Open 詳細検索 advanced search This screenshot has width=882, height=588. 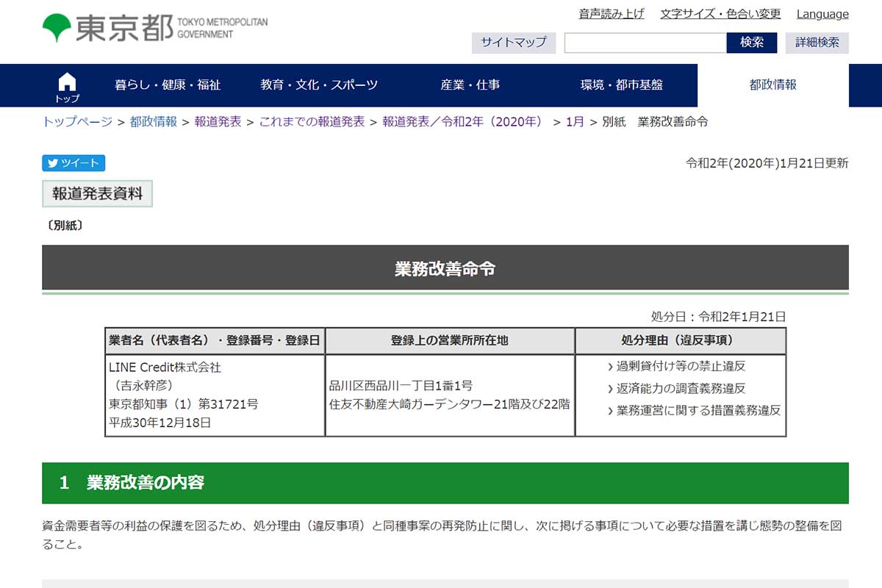click(x=817, y=43)
